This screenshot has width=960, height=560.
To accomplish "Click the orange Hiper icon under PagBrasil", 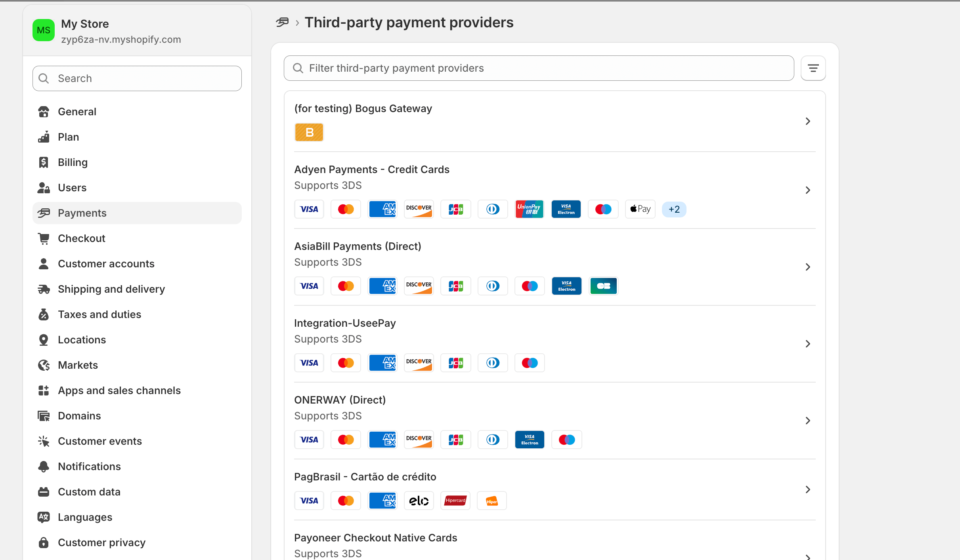I will [492, 501].
